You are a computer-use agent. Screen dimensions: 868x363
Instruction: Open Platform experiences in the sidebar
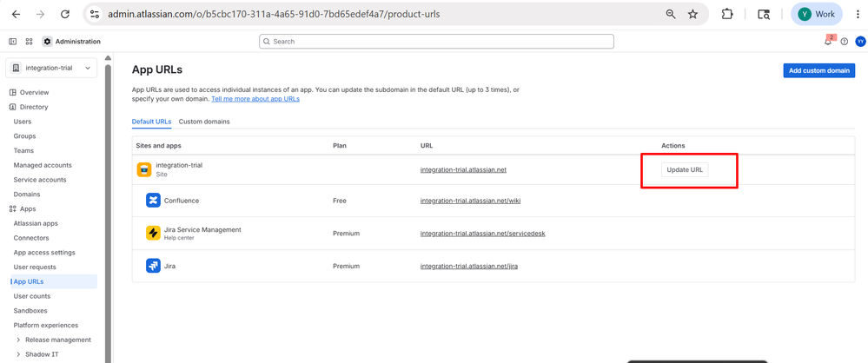(46, 326)
